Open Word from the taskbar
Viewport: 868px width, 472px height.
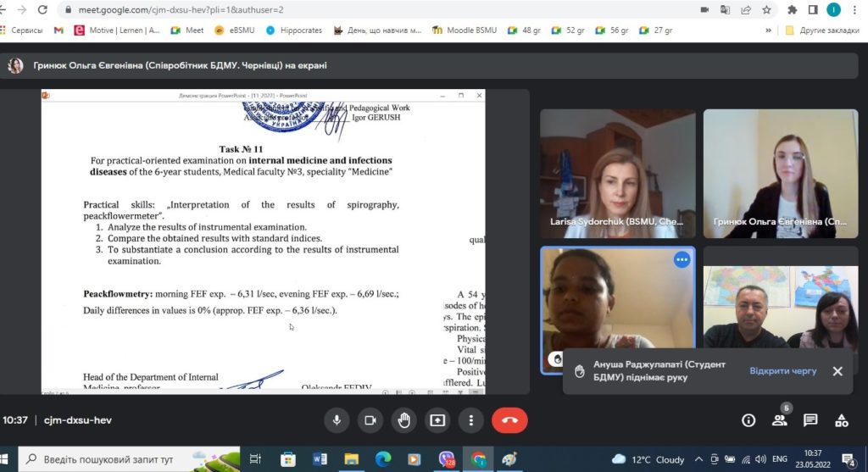click(320, 459)
